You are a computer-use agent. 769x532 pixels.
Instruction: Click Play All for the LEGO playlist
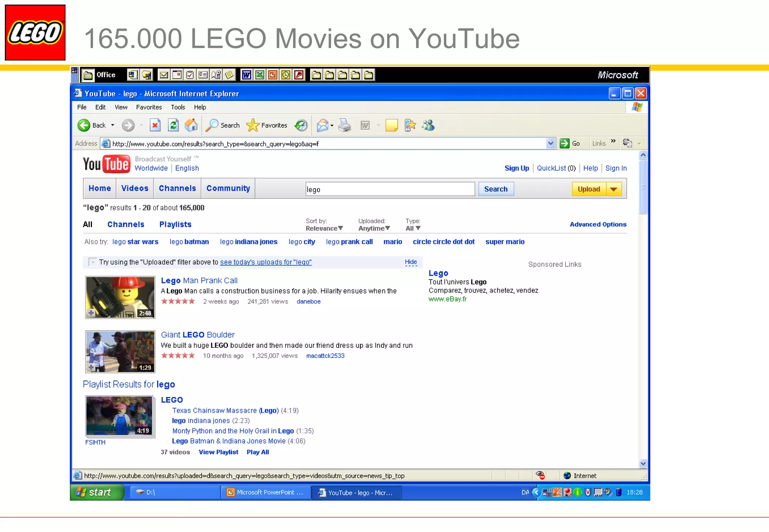tap(258, 452)
